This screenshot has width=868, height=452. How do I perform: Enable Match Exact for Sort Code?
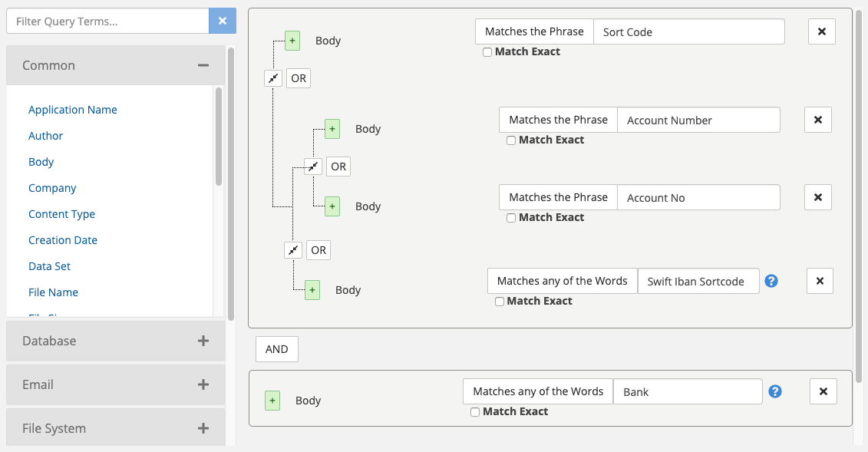[x=487, y=52]
